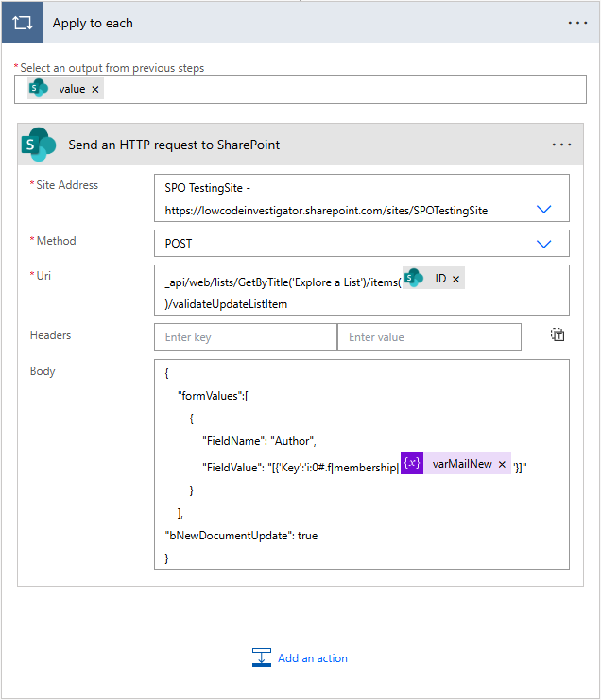
Task: Select the POST method field
Action: pyautogui.click(x=331, y=243)
